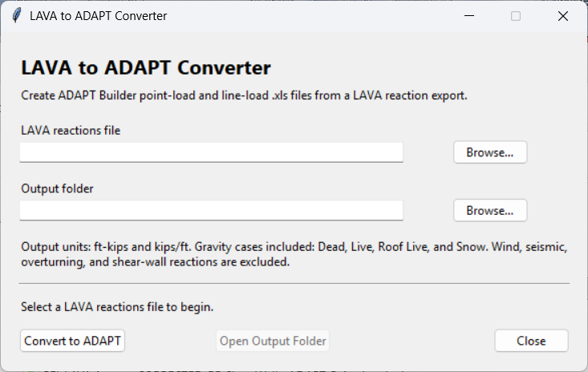Minimize the LAVA to ADAPT Converter window
This screenshot has height=372, width=588.
(469, 16)
